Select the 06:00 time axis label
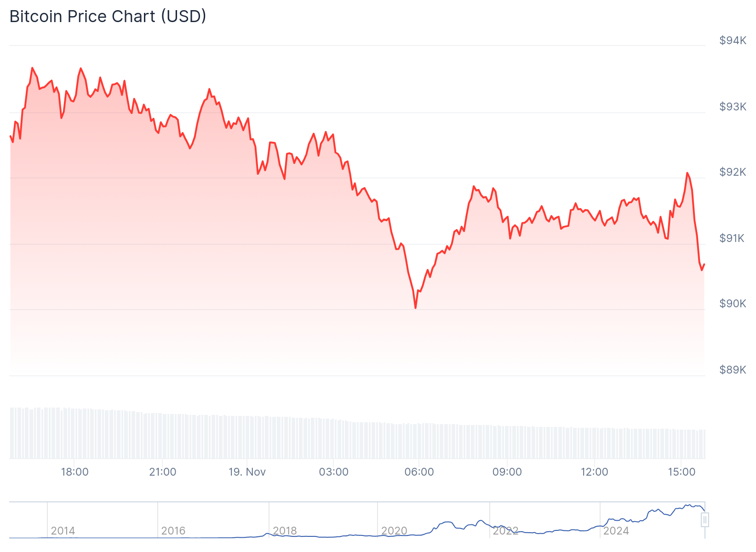The height and width of the screenshot is (552, 756). (x=419, y=472)
